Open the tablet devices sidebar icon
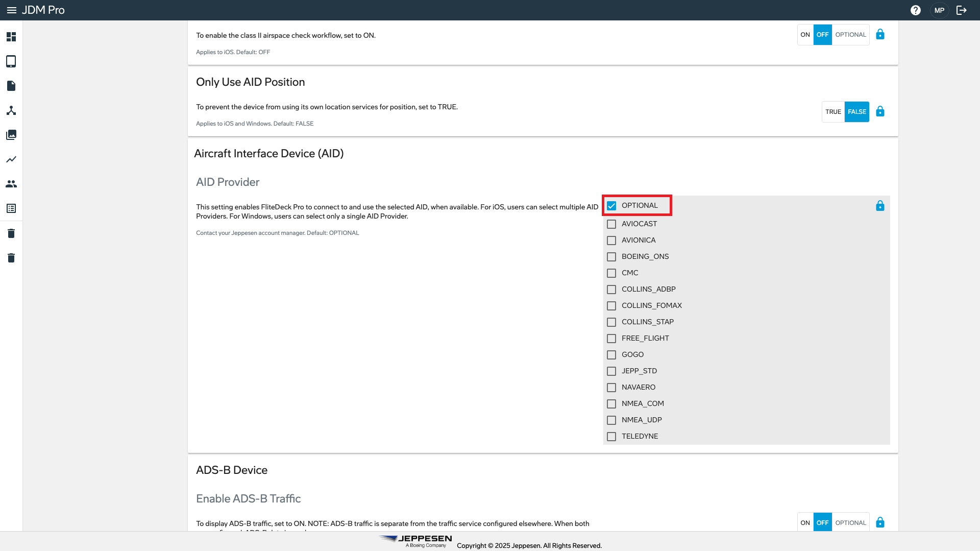980x551 pixels. tap(11, 61)
